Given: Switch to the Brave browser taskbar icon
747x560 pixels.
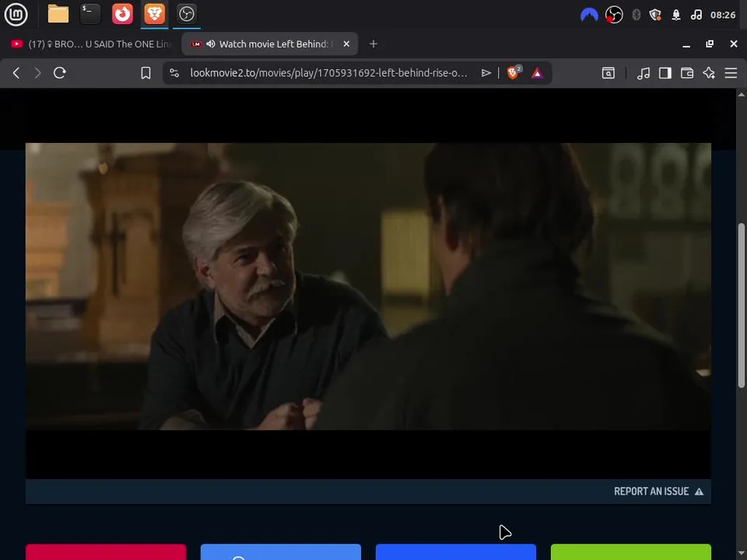Looking at the screenshot, I should pyautogui.click(x=154, y=14).
